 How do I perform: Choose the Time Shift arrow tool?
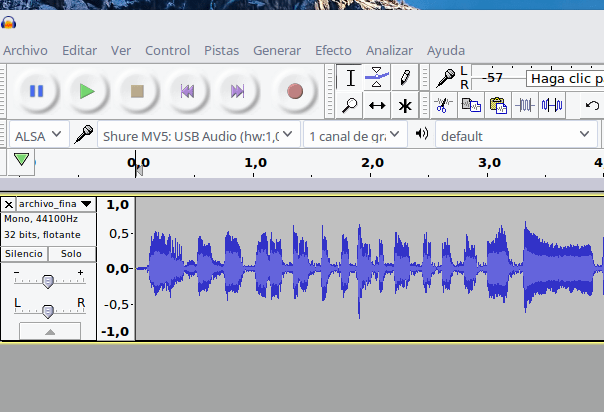(x=377, y=105)
